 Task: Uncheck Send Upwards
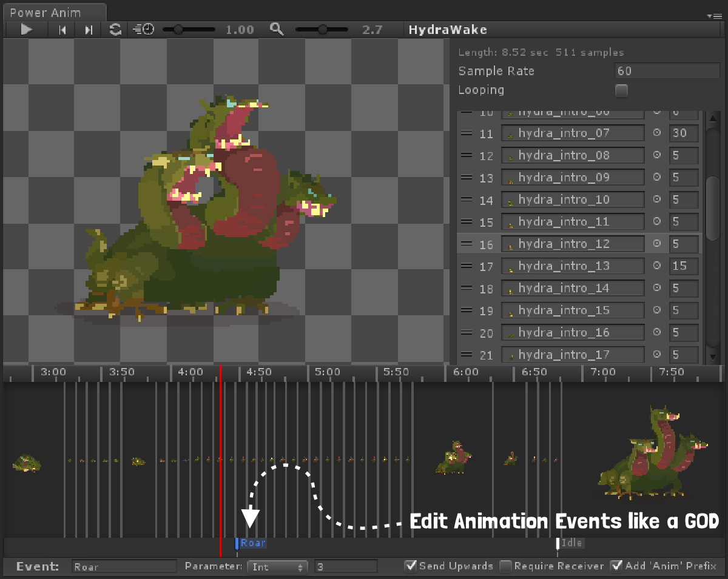[411, 566]
